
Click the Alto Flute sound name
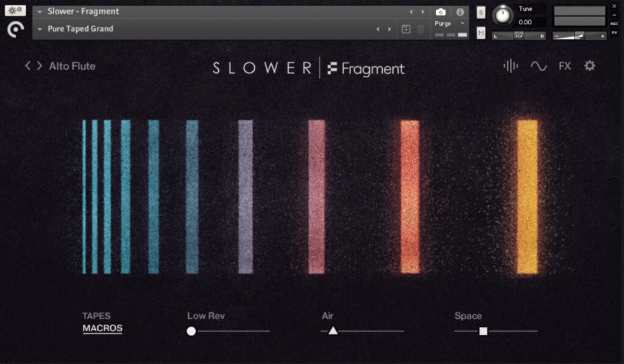[x=72, y=66]
